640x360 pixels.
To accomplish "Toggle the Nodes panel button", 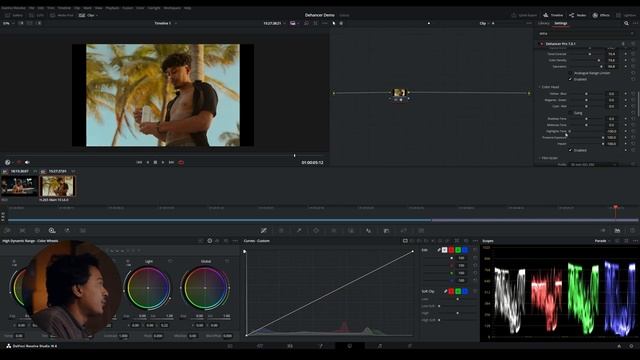I will (x=578, y=15).
